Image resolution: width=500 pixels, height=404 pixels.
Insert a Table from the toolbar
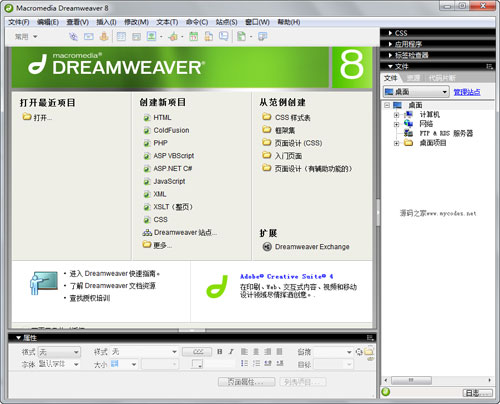pos(121,36)
